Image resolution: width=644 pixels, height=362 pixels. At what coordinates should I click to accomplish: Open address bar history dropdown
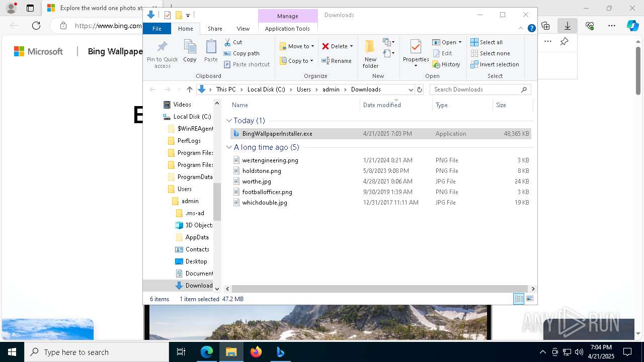click(411, 89)
